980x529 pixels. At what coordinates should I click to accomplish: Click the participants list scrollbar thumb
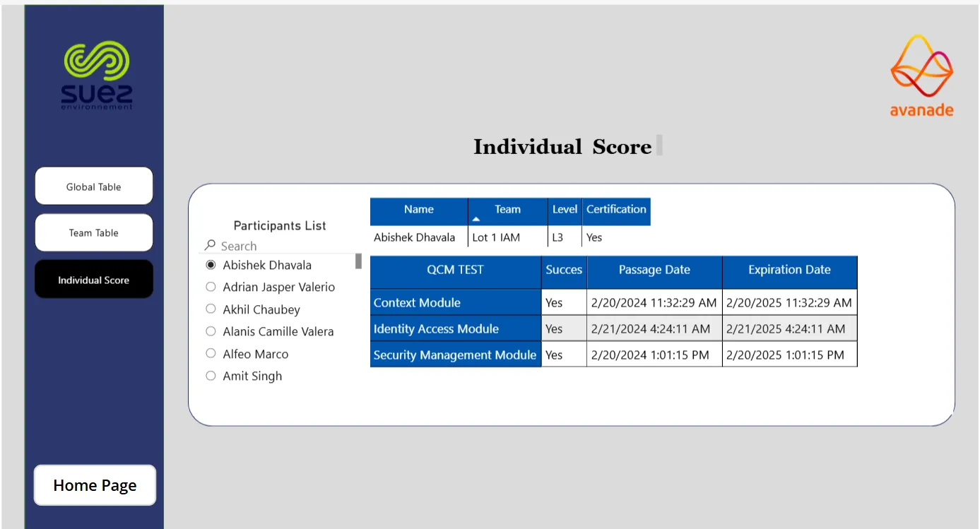(x=358, y=261)
